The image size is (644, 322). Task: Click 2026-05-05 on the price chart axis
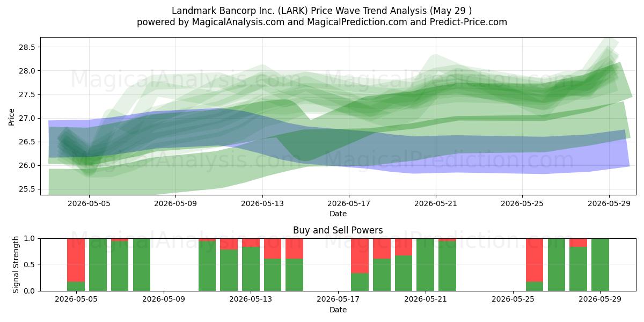pyautogui.click(x=89, y=203)
